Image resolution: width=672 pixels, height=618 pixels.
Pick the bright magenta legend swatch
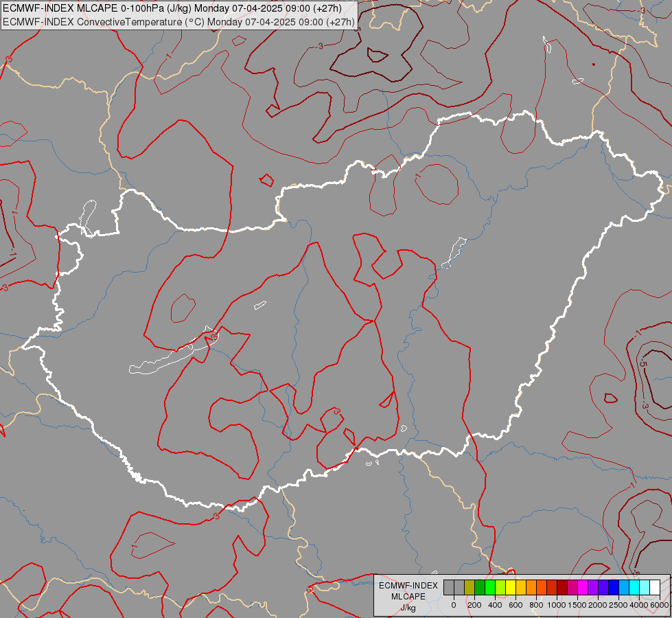click(583, 588)
